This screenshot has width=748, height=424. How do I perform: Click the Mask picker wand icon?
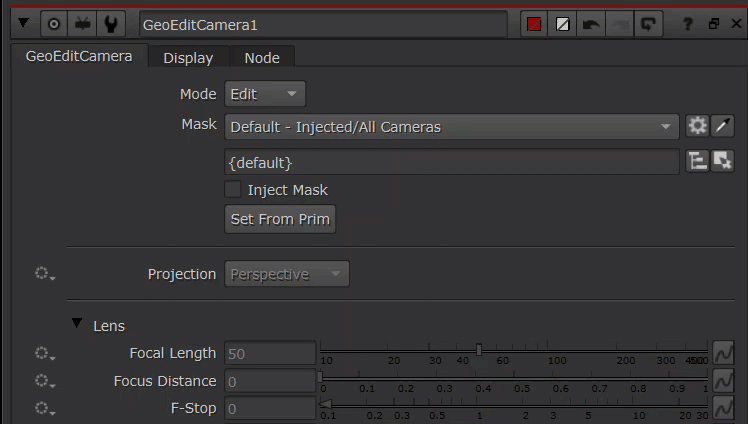tap(723, 126)
